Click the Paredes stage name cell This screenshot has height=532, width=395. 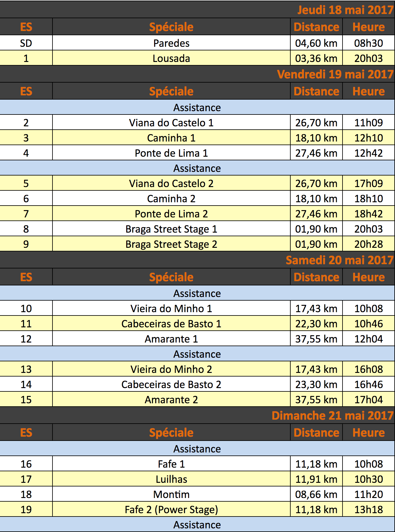tap(171, 43)
